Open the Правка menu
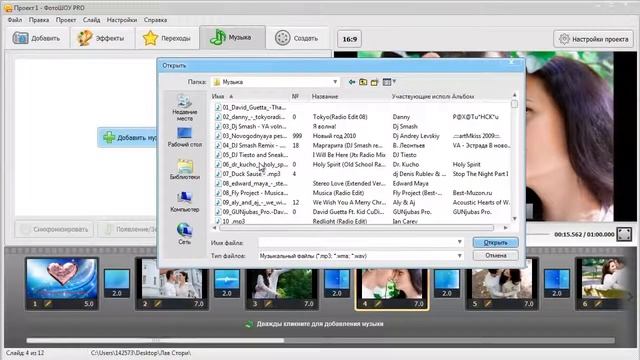 [x=39, y=20]
